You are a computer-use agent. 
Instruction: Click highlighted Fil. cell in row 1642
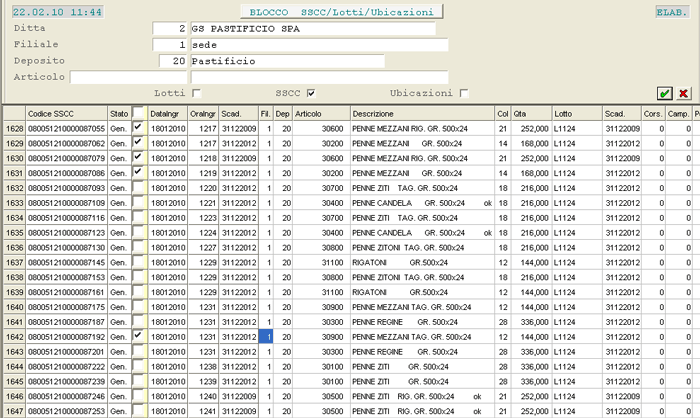266,337
